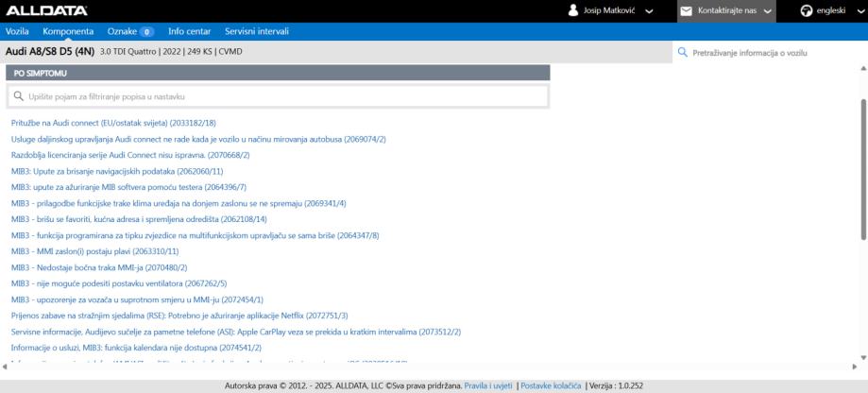Click the Audi A8/S8 D5 (4N) vehicle title

51,52
